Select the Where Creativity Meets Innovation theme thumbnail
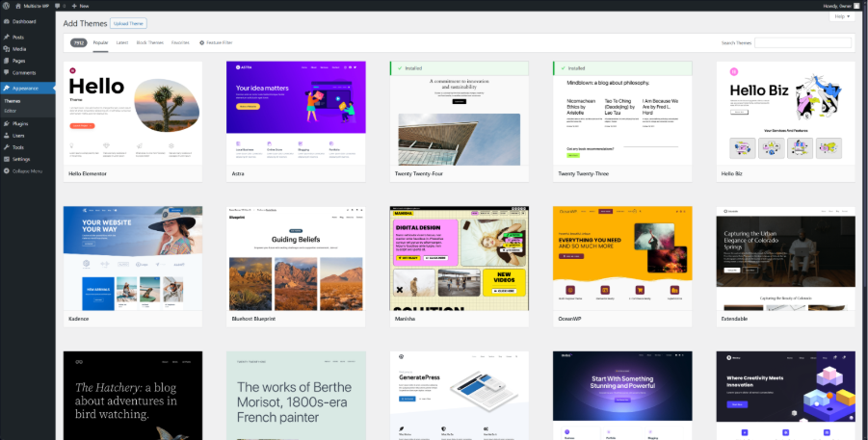Viewport: 868px width, 440px height. click(785, 396)
